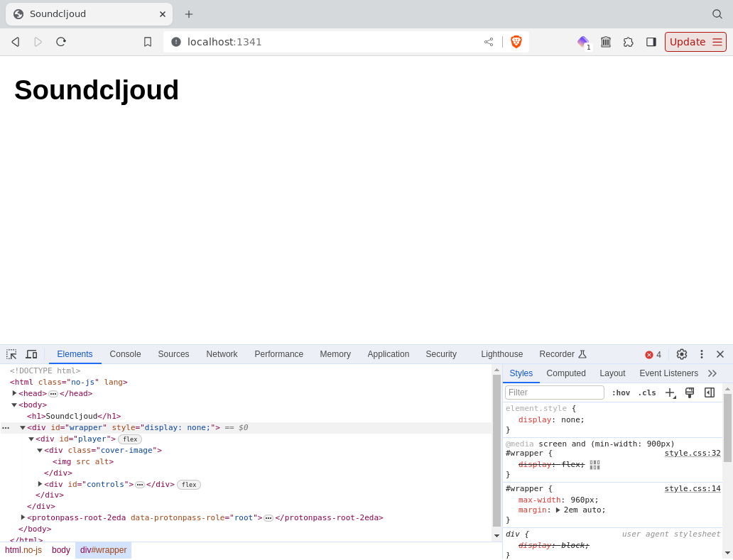Click the Update menu button
Screen dimensions: 733x560
(695, 42)
